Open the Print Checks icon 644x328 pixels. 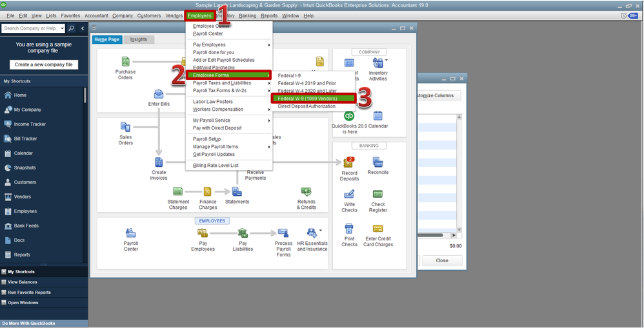click(x=349, y=228)
